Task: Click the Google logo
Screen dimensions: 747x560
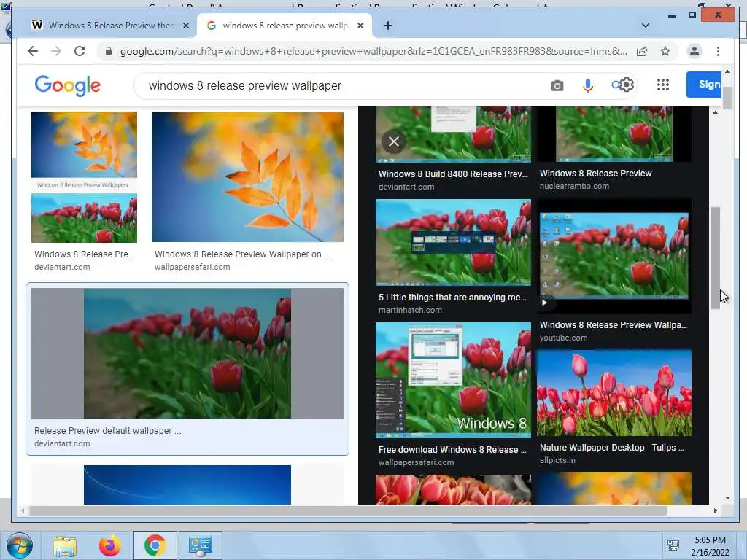Action: (68, 86)
